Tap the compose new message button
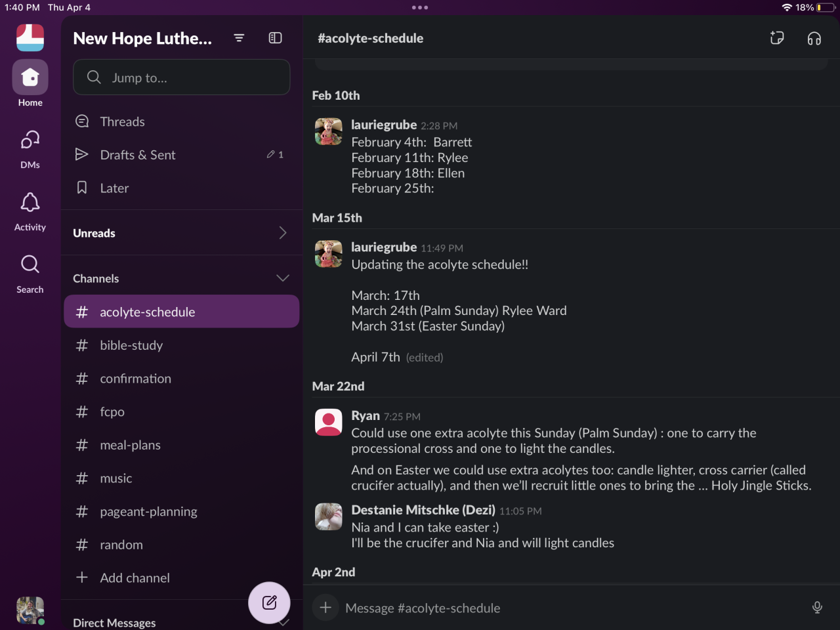Image resolution: width=840 pixels, height=630 pixels. coord(269,602)
